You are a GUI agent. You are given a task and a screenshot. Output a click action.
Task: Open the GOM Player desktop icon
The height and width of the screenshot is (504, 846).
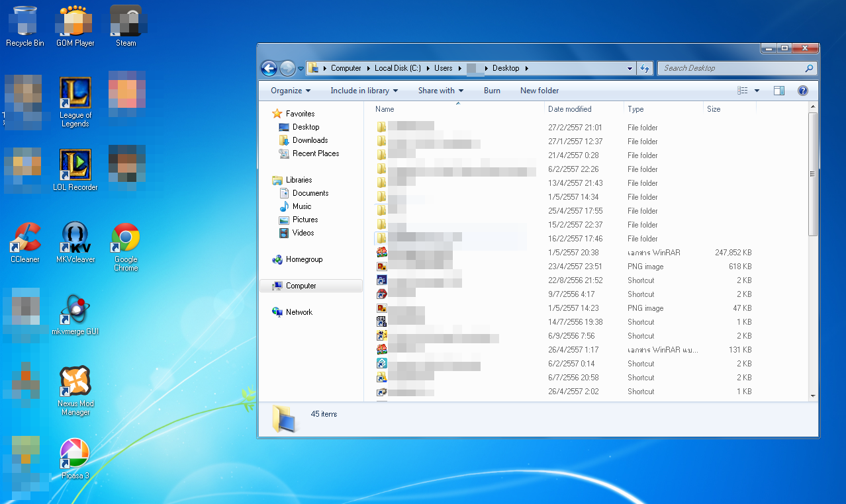point(75,22)
